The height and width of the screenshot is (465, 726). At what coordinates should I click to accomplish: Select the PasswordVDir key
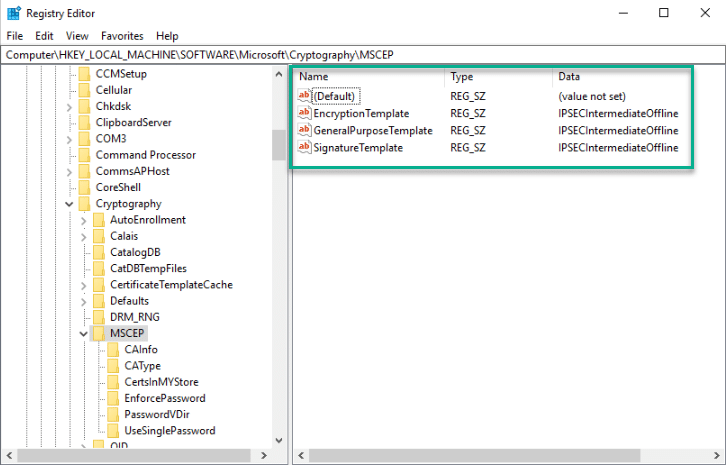coord(157,415)
